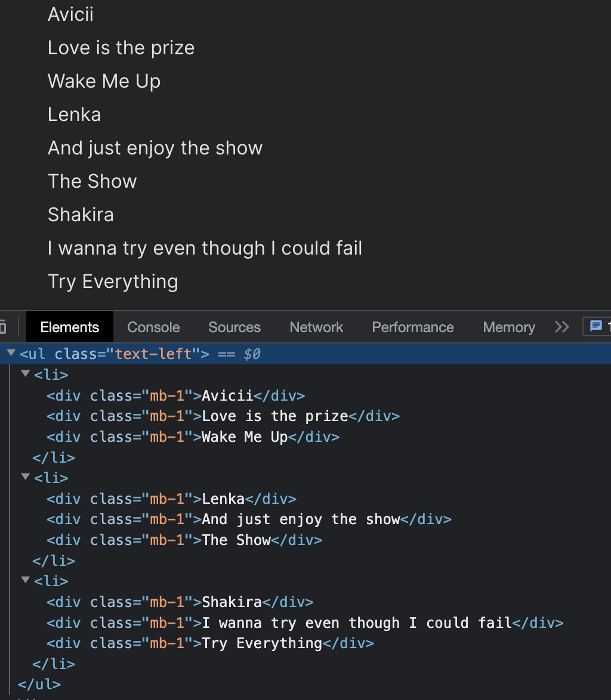Toggle device toolbar icon beside Elements tab

point(2,327)
